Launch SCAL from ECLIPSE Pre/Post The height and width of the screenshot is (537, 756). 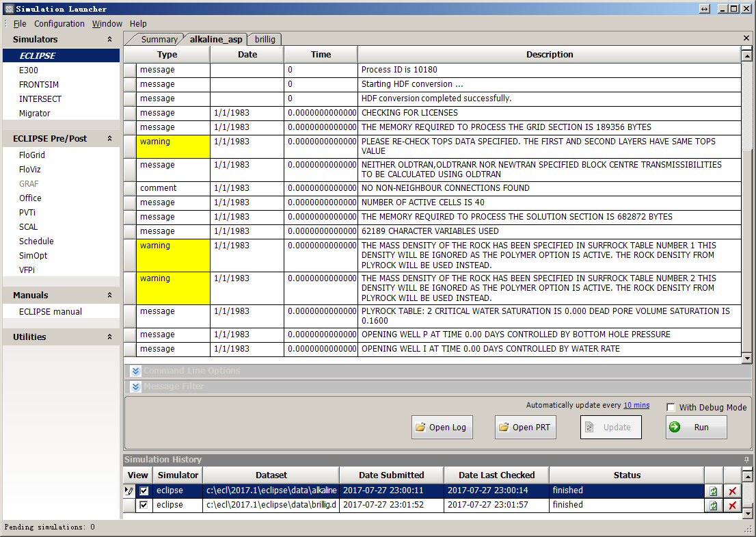tap(28, 227)
